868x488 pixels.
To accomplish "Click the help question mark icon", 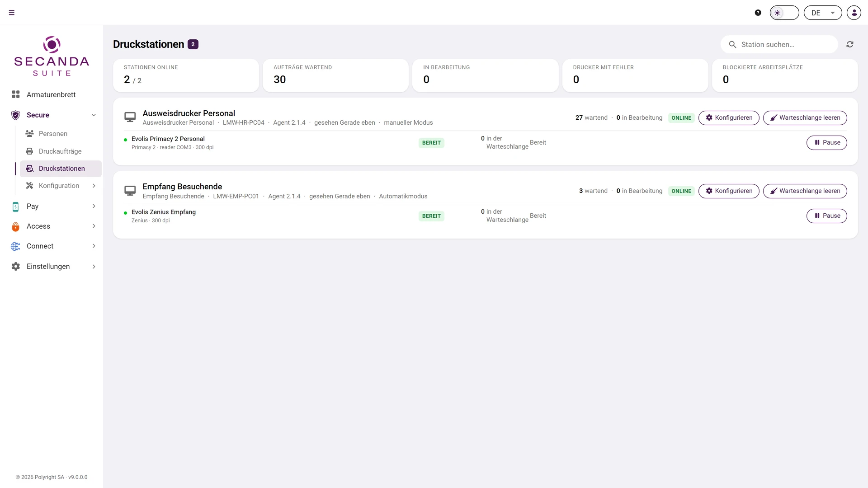I will (758, 13).
